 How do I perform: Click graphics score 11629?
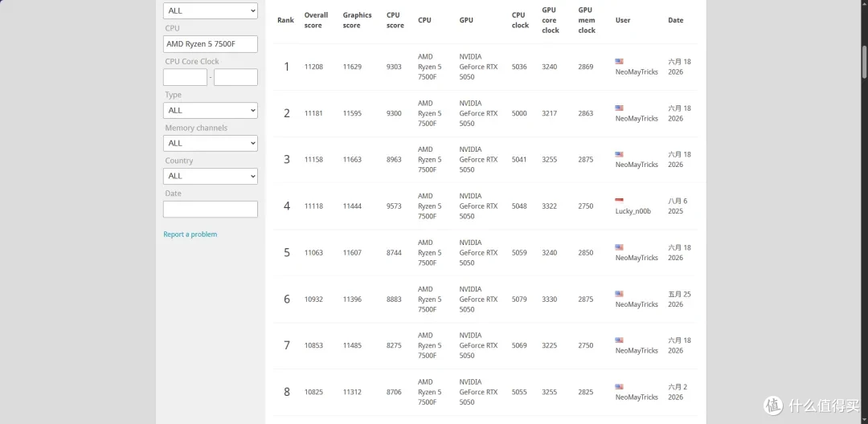(352, 67)
